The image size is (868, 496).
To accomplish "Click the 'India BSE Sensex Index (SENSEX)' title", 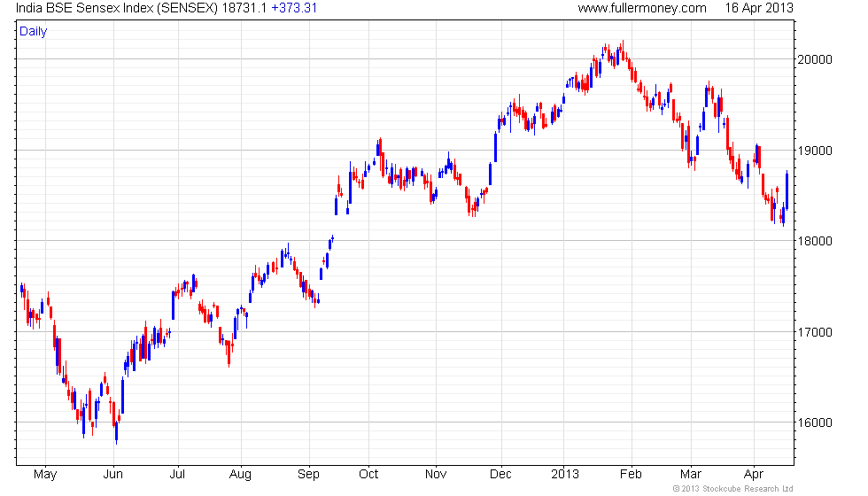I will (x=117, y=8).
